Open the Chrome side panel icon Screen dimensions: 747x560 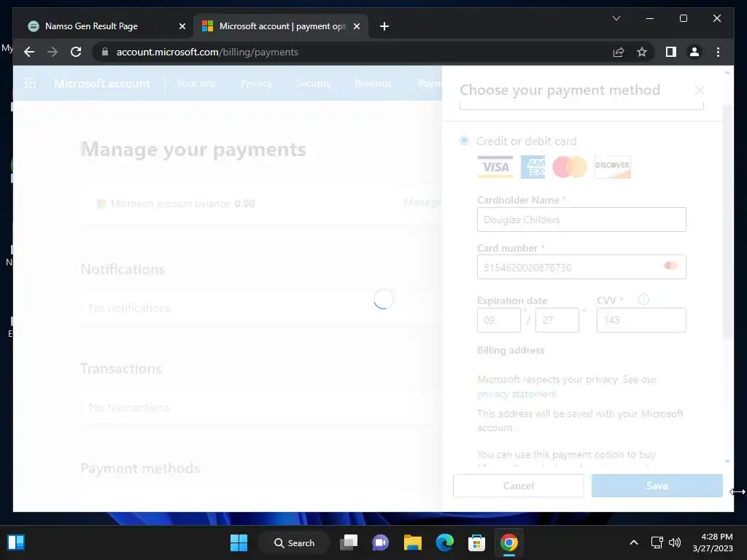[671, 52]
